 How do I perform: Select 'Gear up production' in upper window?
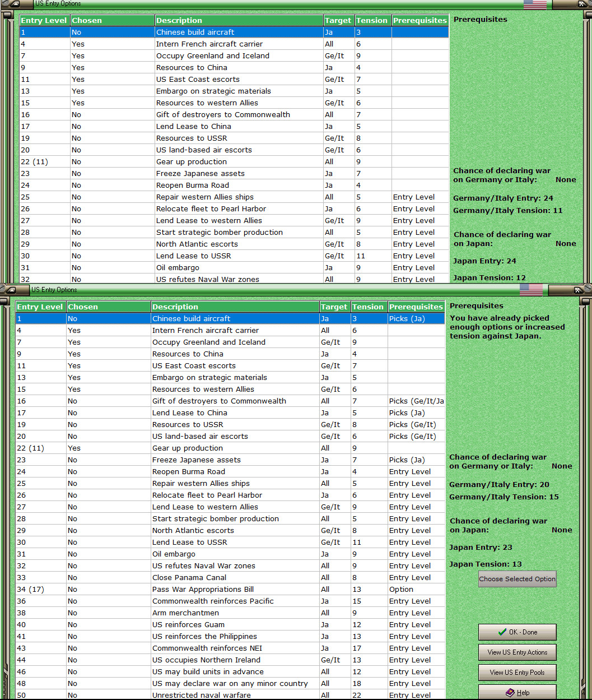pos(234,161)
